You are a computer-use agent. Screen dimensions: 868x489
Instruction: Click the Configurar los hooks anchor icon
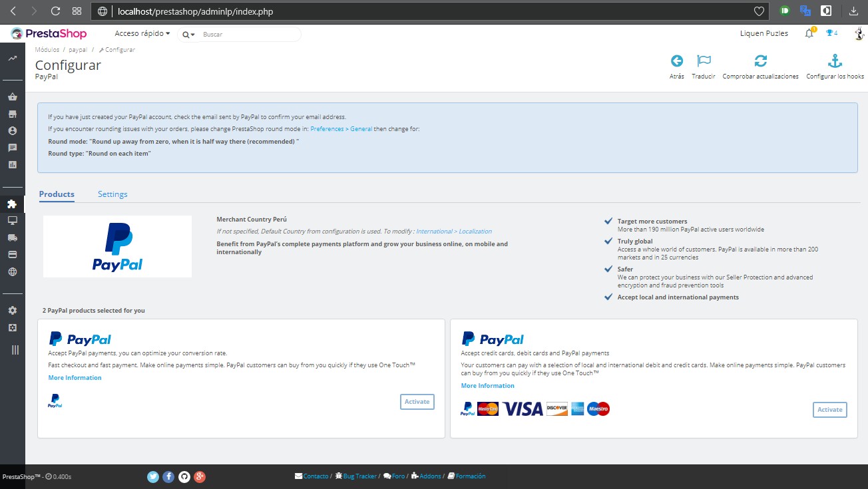click(x=835, y=61)
